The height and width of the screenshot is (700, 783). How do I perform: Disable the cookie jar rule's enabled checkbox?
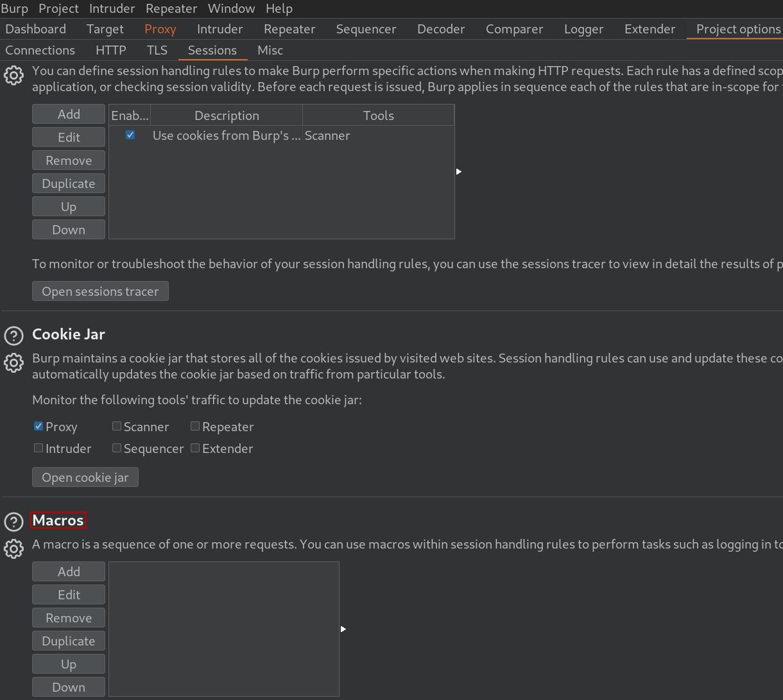click(130, 135)
